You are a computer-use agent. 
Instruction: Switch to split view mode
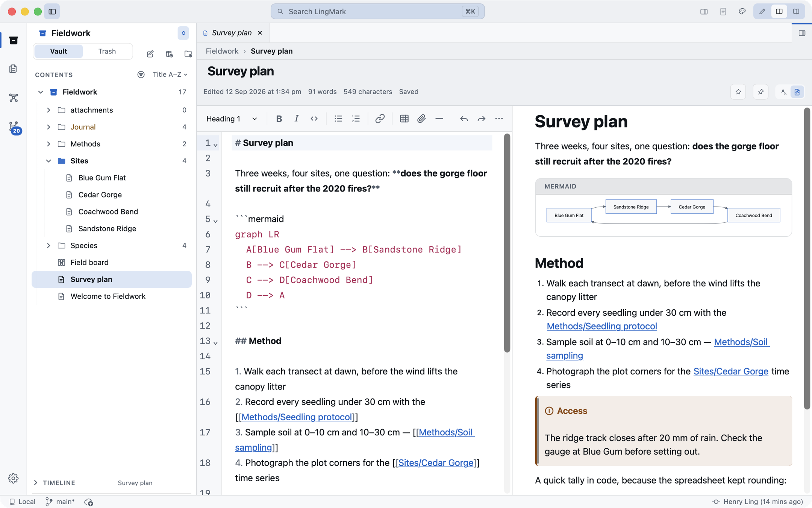pyautogui.click(x=779, y=11)
